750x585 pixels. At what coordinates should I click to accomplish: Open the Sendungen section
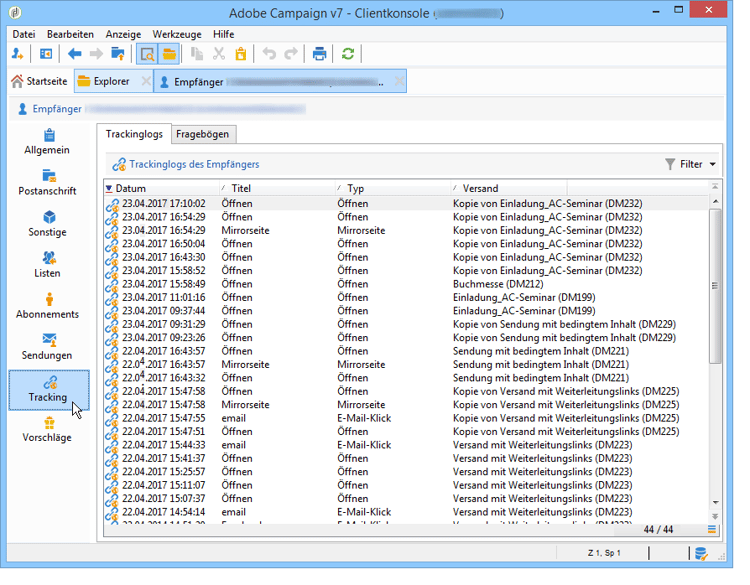coord(47,348)
